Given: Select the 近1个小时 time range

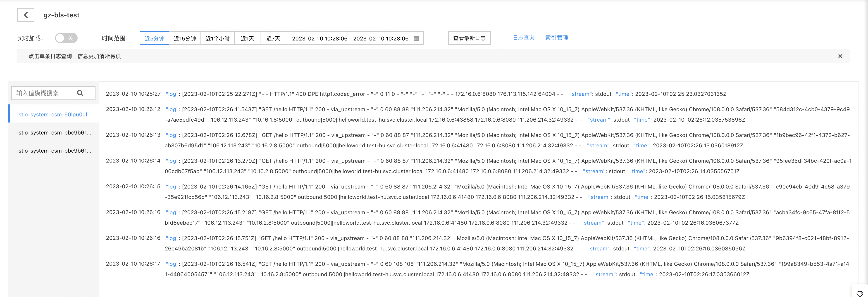Looking at the screenshot, I should pos(217,38).
